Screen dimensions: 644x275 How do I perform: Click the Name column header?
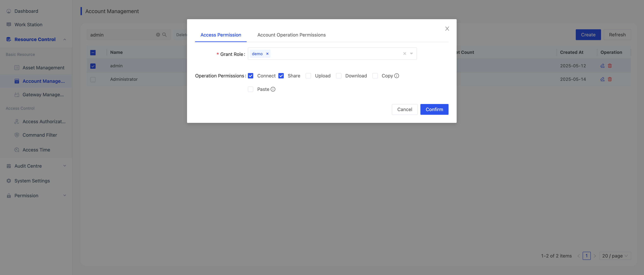click(x=116, y=53)
